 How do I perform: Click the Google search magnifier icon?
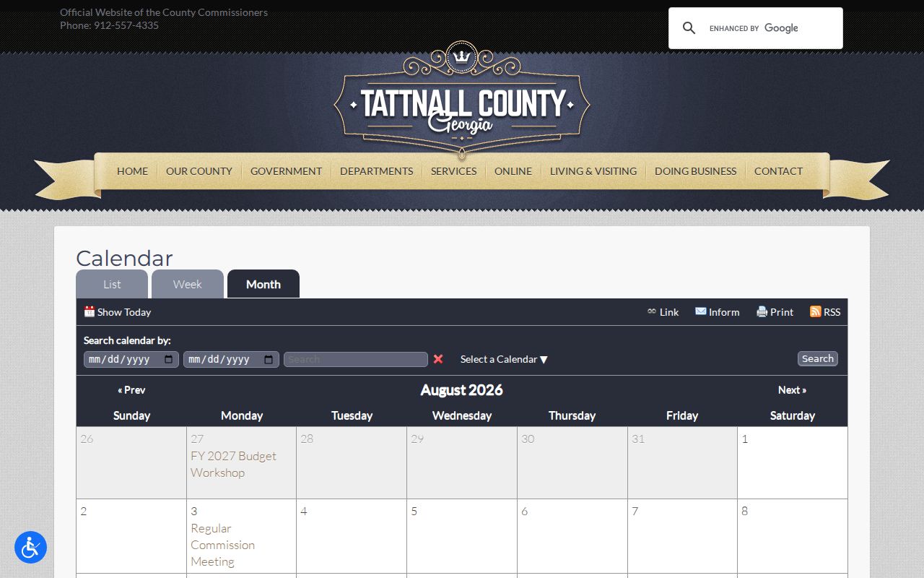[689, 28]
